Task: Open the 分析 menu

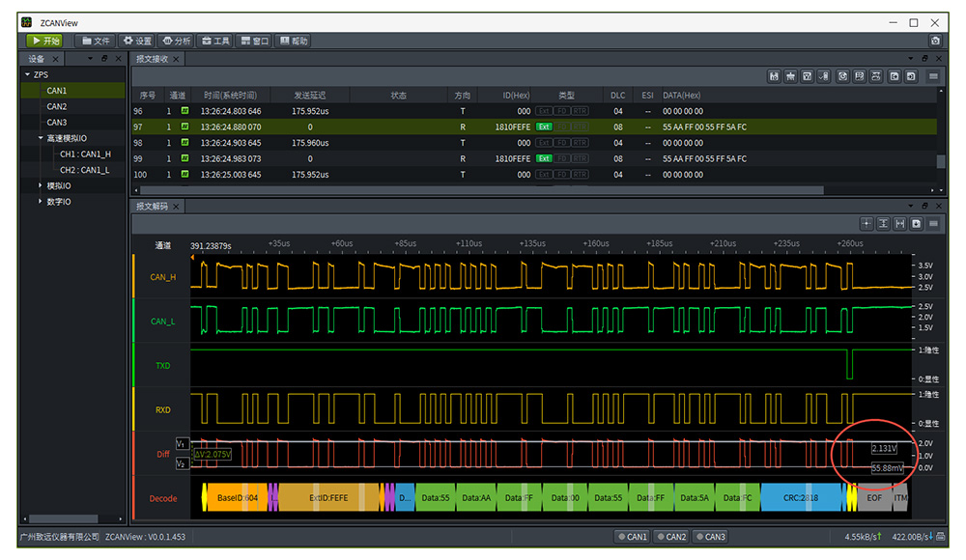Action: pos(176,41)
